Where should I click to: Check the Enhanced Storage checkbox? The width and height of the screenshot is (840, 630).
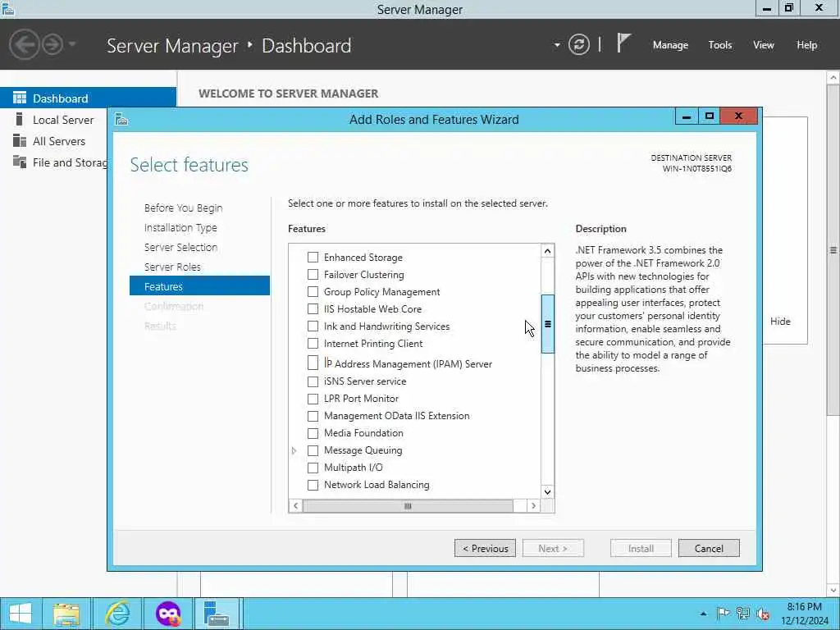[313, 258]
